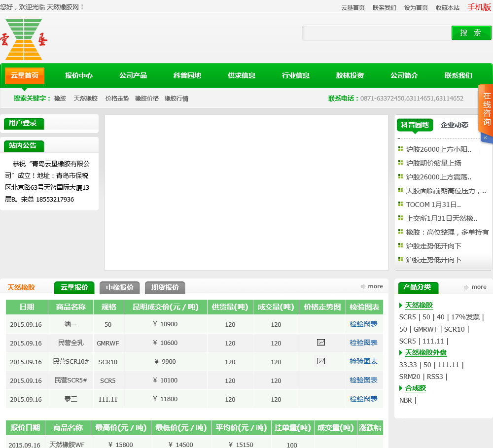Screen dimensions: 493x448
Task: Go to 云垦首页 in green navigation bar
Action: (25, 75)
